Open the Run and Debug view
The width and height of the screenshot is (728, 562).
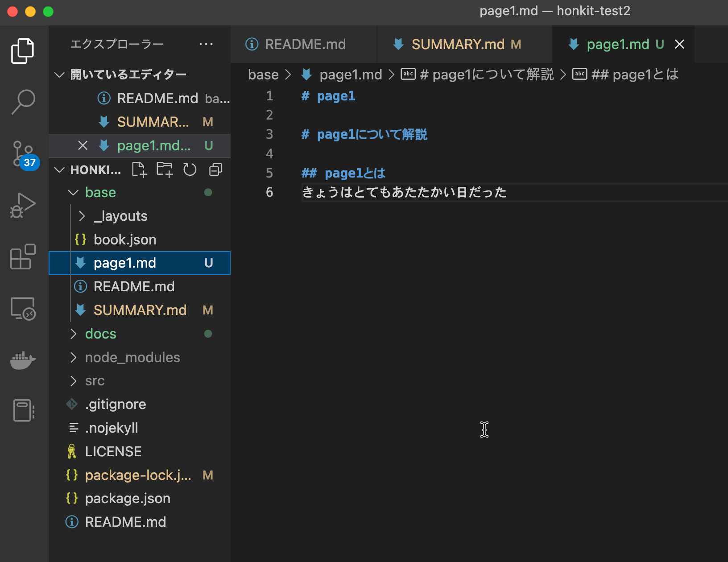click(23, 206)
